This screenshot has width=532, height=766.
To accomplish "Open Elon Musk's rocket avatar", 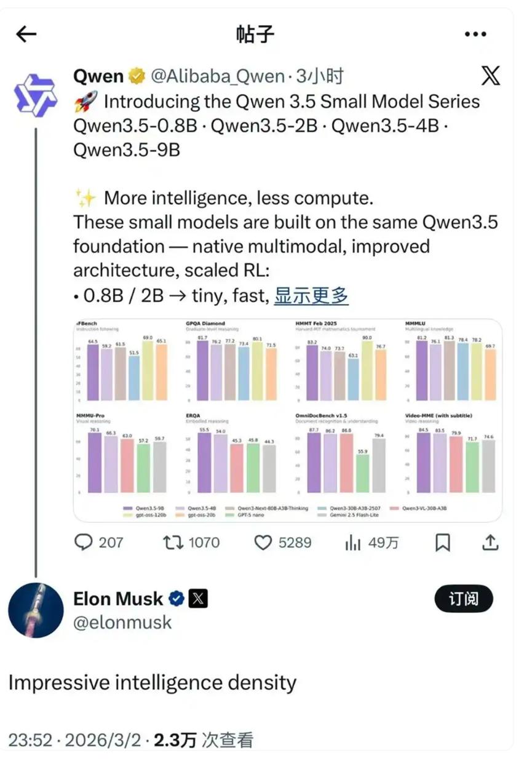I will coord(36,610).
